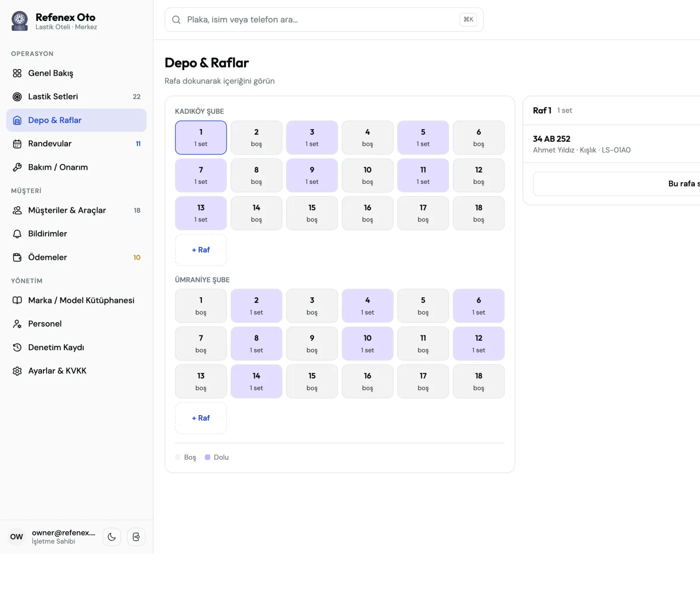This screenshot has width=700, height=602.
Task: Select Kadıköy shelf 1
Action: (201, 137)
